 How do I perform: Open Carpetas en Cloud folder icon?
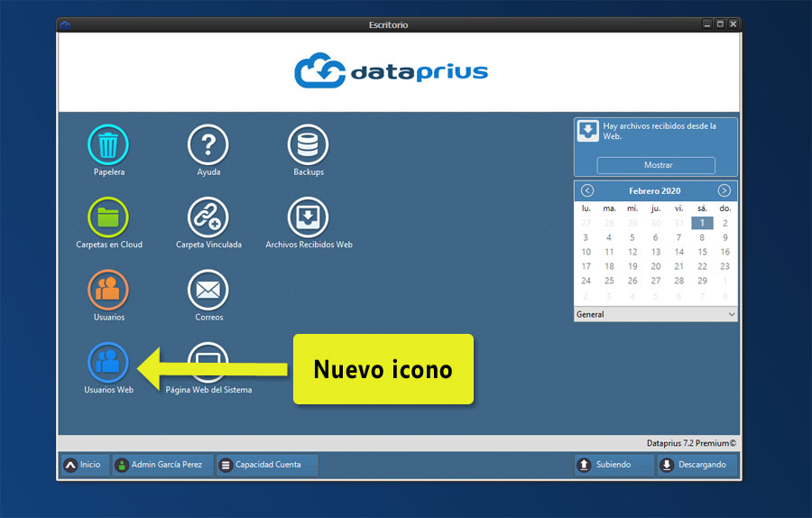pos(108,217)
